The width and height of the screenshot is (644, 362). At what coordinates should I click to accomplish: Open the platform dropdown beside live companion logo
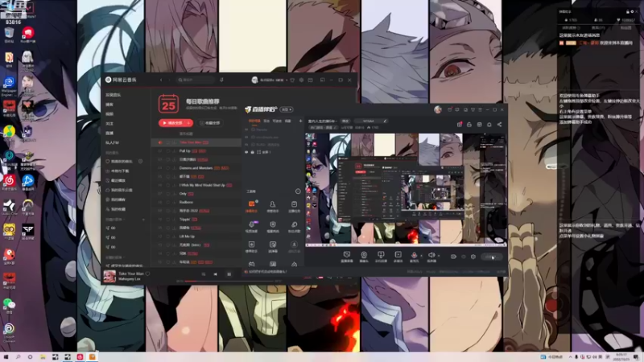pyautogui.click(x=287, y=109)
